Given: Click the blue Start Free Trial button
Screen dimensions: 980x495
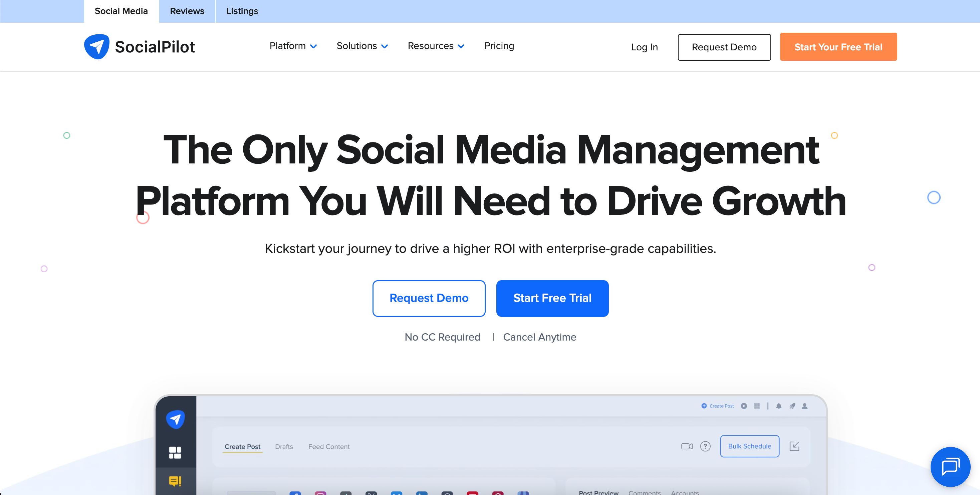Looking at the screenshot, I should pos(552,298).
